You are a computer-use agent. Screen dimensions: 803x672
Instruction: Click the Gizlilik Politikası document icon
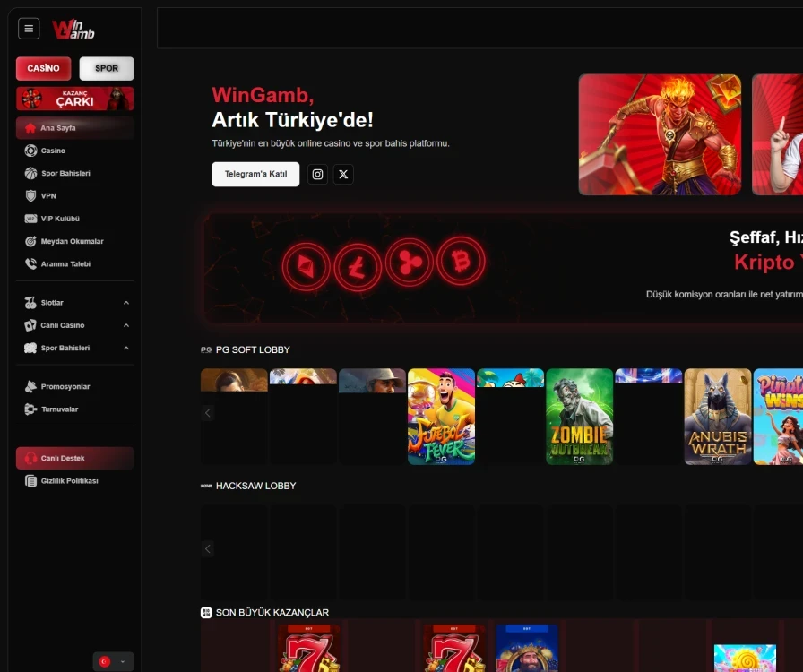[30, 481]
